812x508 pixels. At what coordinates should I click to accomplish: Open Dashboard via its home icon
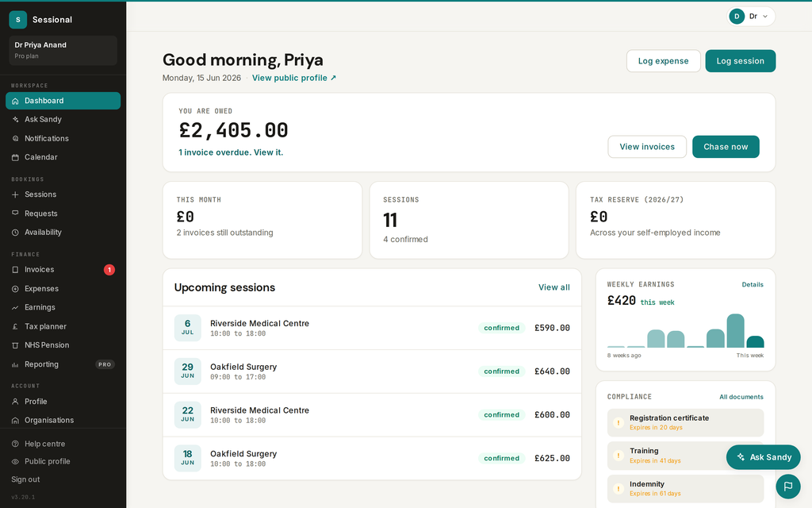[x=15, y=101]
